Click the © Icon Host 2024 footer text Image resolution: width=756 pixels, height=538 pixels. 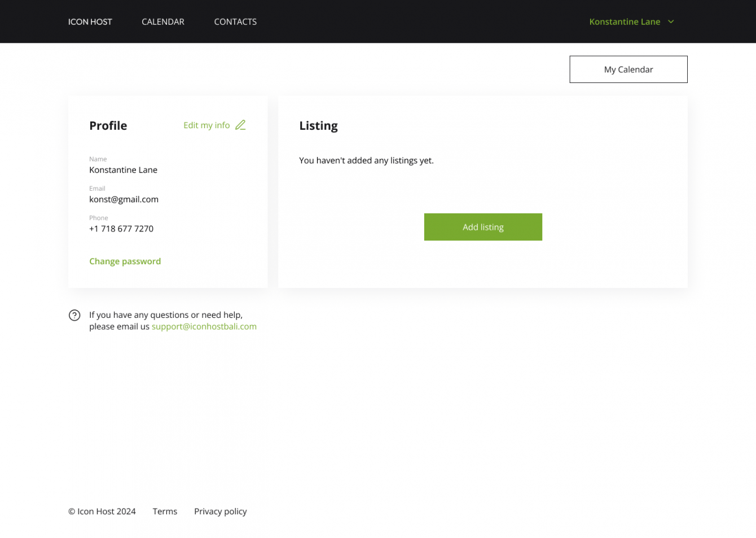pyautogui.click(x=102, y=511)
